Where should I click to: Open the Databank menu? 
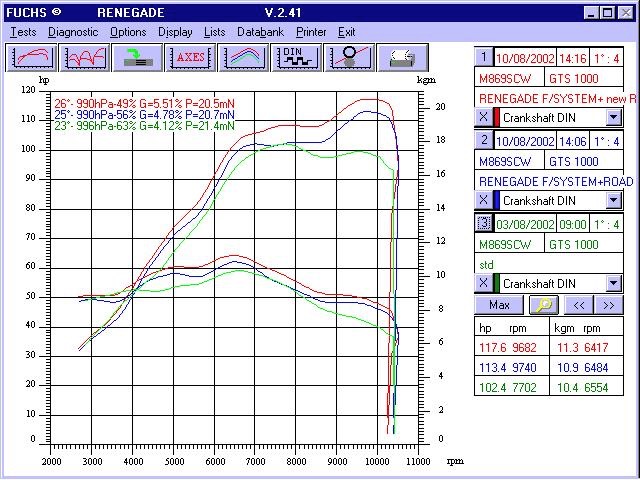coord(260,32)
